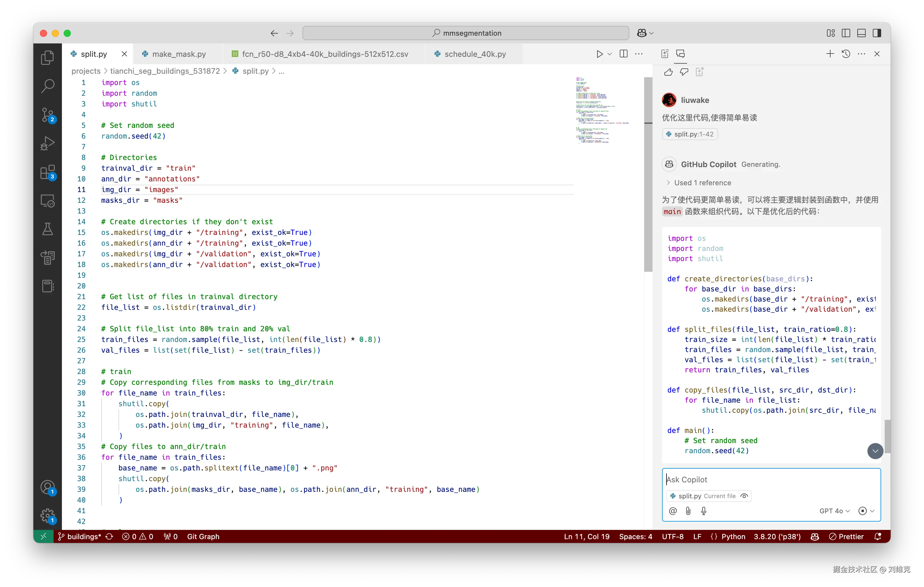Open the Testing flask view
Screen dimensions: 924x587
point(48,229)
